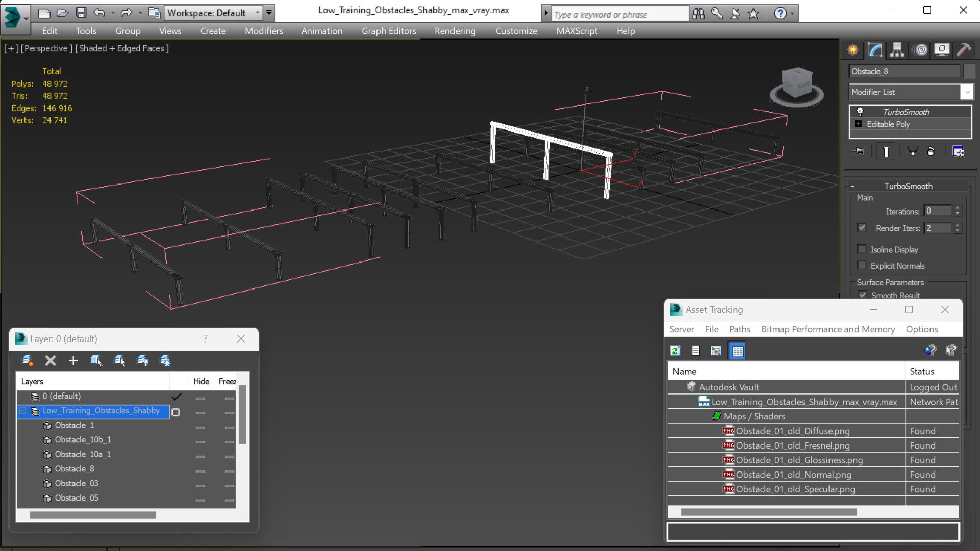Viewport: 980px width, 551px height.
Task: Open the MAXScript menu
Action: click(576, 31)
